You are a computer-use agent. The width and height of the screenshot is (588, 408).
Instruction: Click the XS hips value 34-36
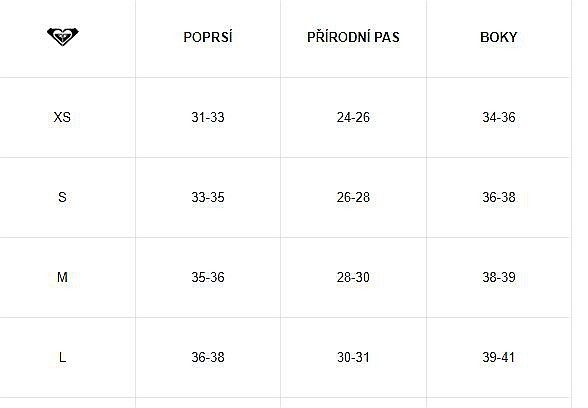(x=499, y=117)
